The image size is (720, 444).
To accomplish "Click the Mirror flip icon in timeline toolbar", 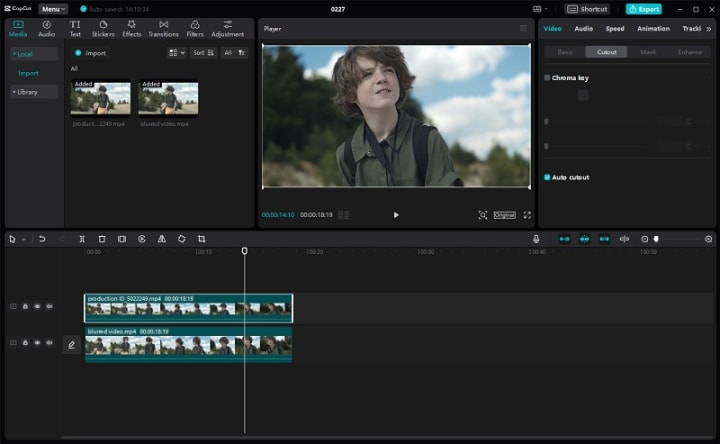I will click(161, 239).
